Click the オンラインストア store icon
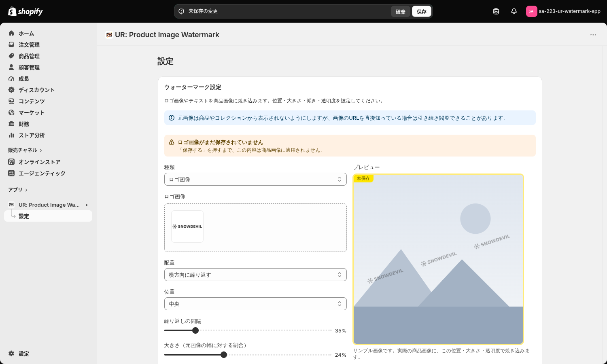 (11, 162)
